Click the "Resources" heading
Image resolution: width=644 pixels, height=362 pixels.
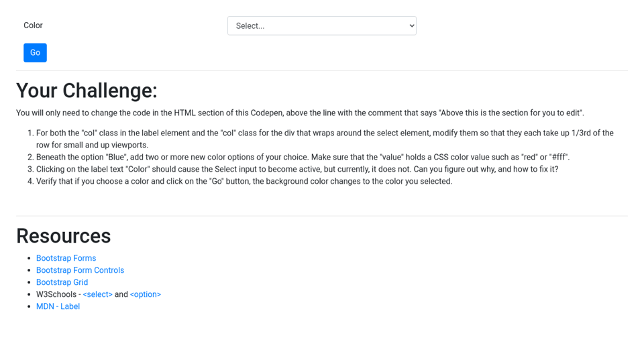pos(63,236)
